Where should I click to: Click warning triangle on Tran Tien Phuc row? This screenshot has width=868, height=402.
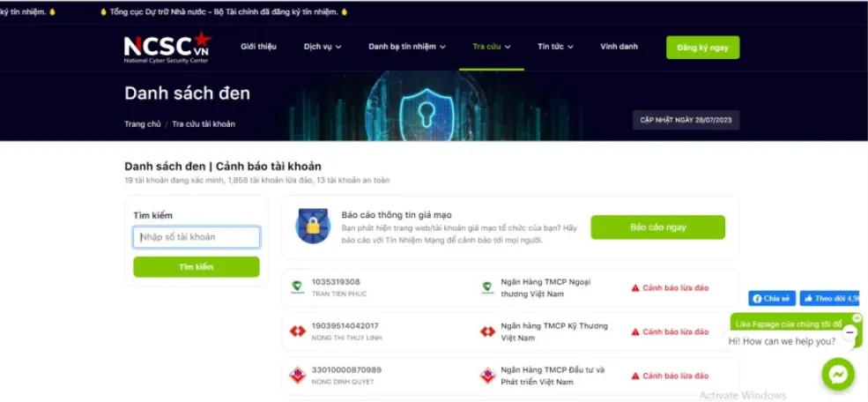click(635, 288)
